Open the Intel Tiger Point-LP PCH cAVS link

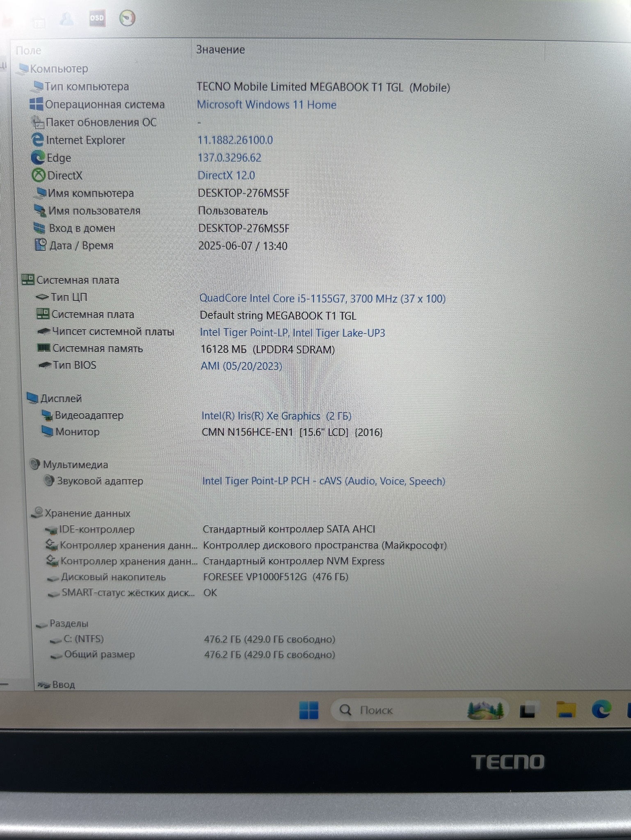point(324,481)
